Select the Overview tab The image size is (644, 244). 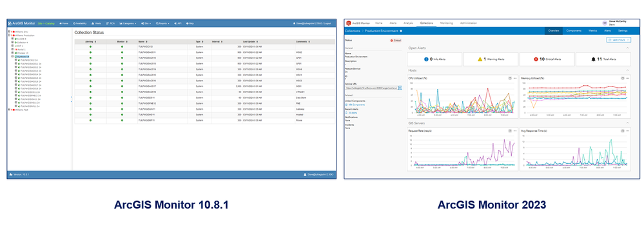coord(554,31)
